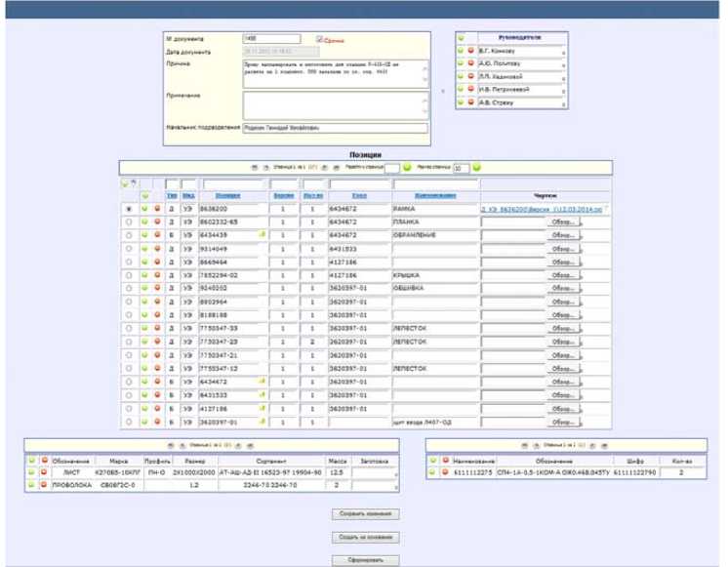Click green icon for row 7852294-02
This screenshot has width=728, height=567.
145,276
